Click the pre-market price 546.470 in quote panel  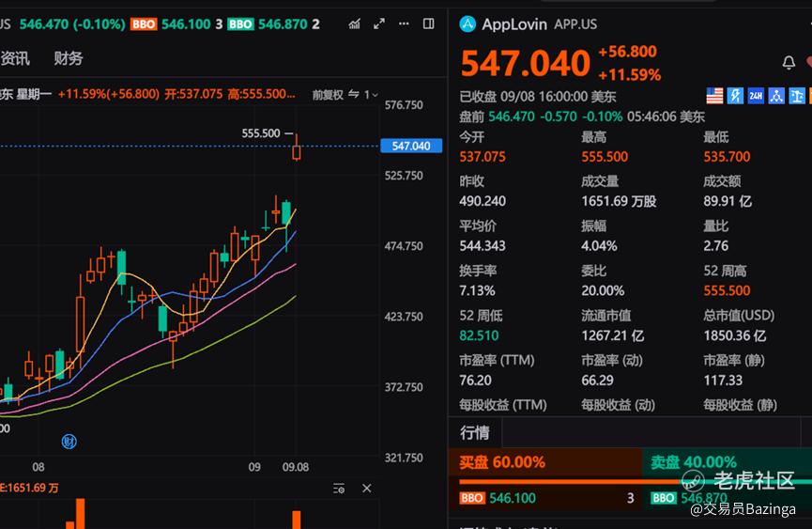511,117
